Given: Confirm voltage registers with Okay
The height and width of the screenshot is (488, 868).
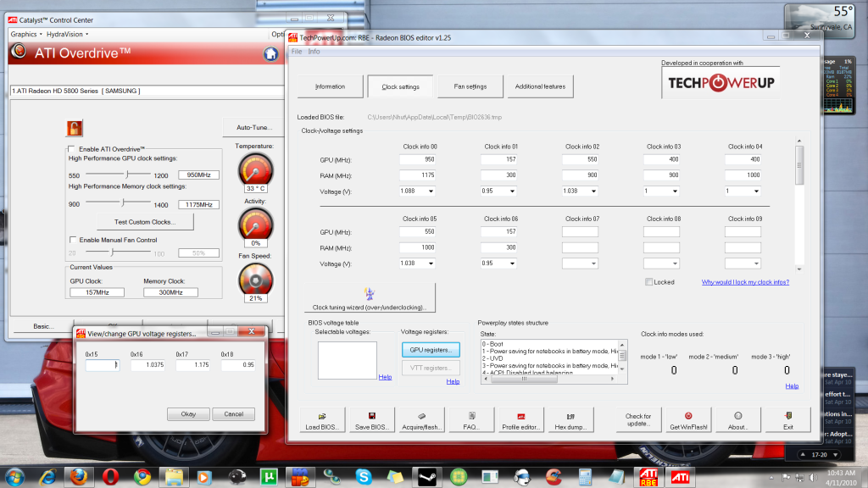Looking at the screenshot, I should coord(188,413).
